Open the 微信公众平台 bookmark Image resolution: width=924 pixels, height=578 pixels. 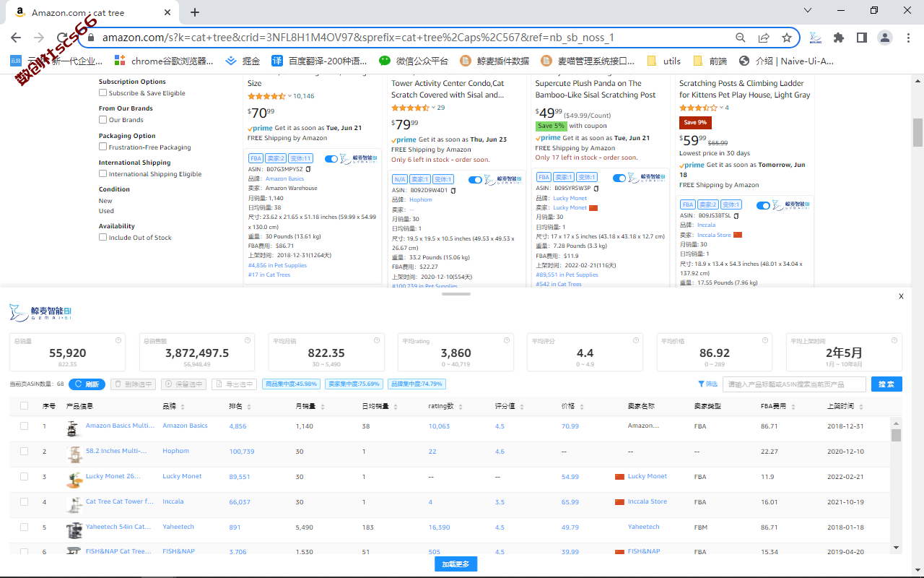(x=414, y=61)
